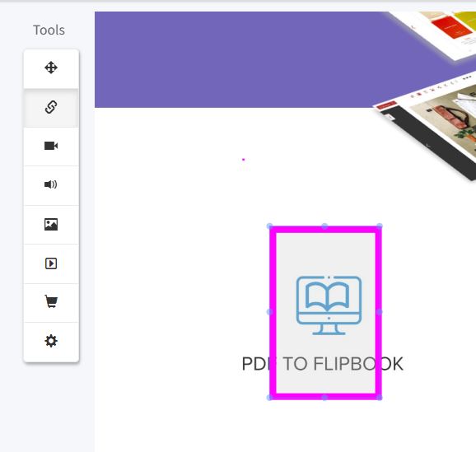Open the Settings gear tool
Image resolution: width=476 pixels, height=452 pixels.
coord(51,341)
